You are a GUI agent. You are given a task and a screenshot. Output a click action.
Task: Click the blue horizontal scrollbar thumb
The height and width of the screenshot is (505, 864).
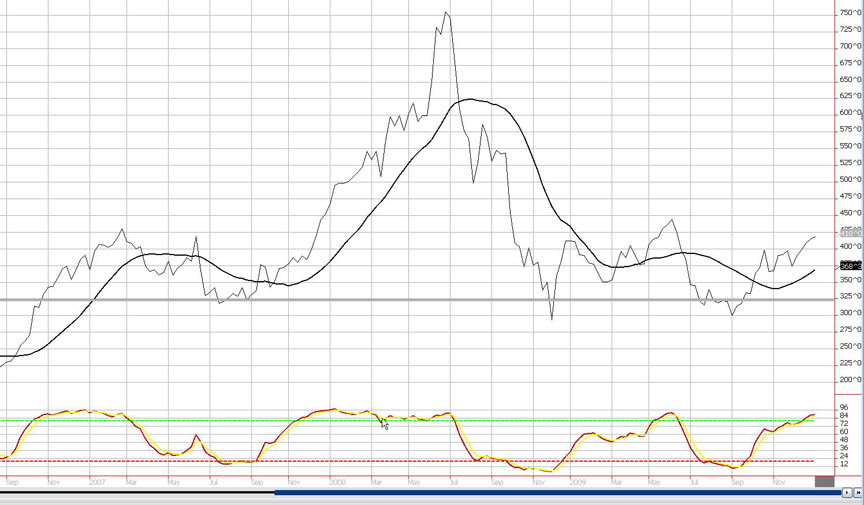tap(558, 492)
